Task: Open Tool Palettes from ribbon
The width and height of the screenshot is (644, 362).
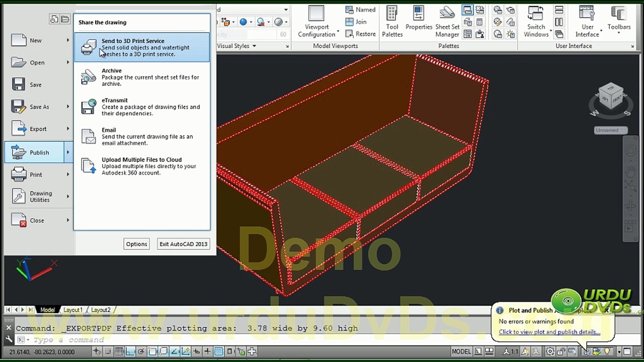Action: (392, 22)
